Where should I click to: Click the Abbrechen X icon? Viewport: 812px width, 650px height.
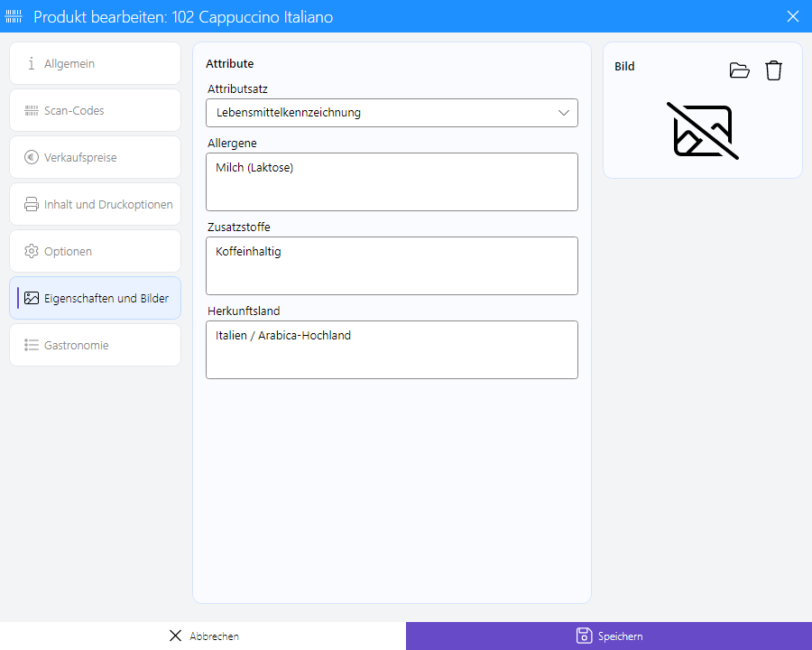pyautogui.click(x=176, y=636)
